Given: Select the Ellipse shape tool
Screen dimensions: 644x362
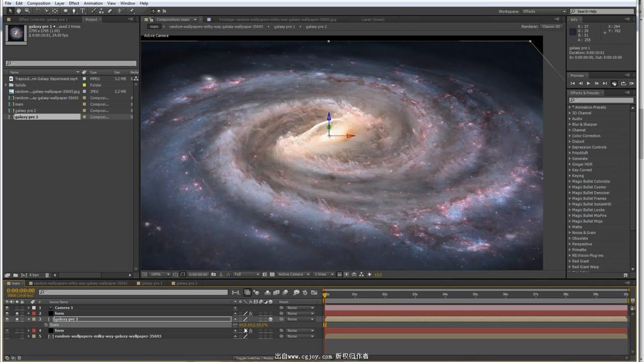Looking at the screenshot, I should pos(66,11).
